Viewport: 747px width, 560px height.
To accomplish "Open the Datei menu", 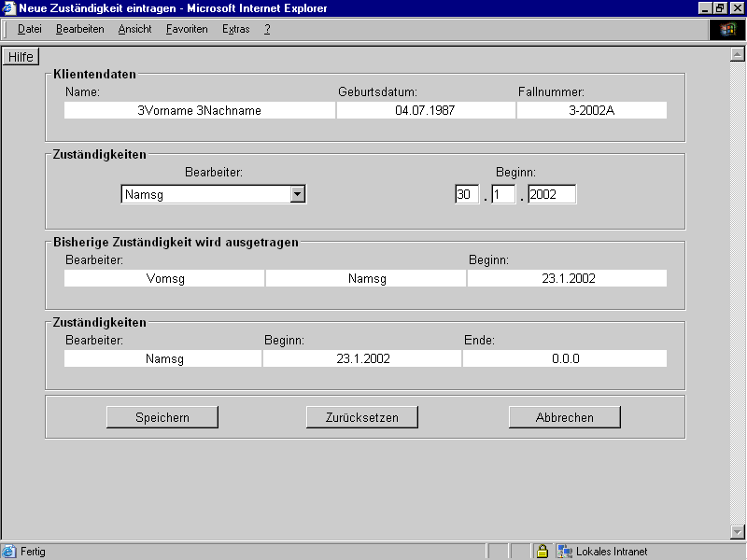I will 30,29.
